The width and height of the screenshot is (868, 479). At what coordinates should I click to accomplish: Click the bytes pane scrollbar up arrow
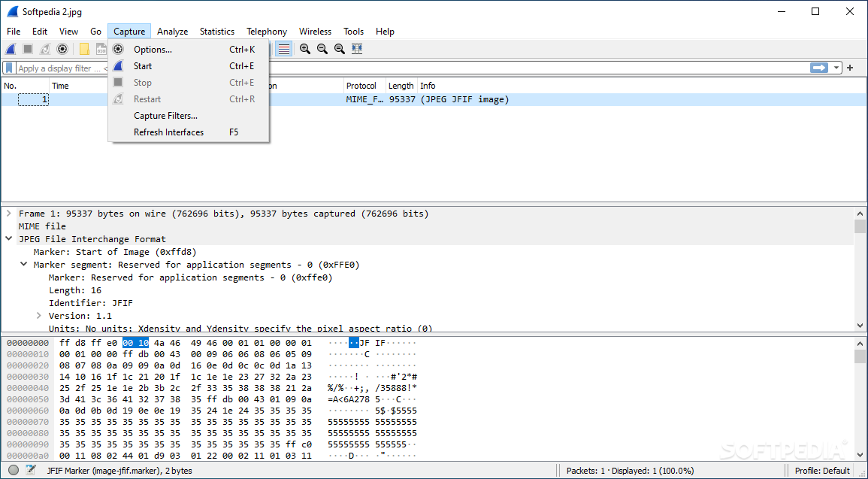pos(860,342)
